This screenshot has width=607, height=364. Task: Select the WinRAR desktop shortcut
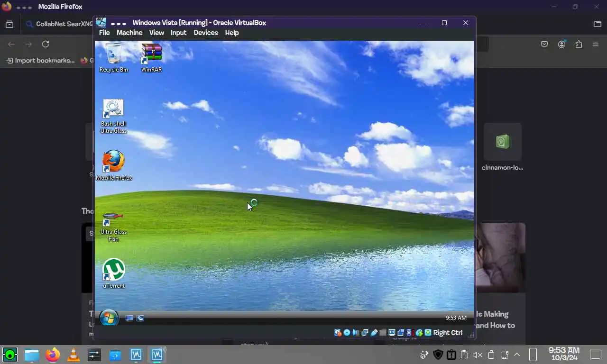click(152, 57)
